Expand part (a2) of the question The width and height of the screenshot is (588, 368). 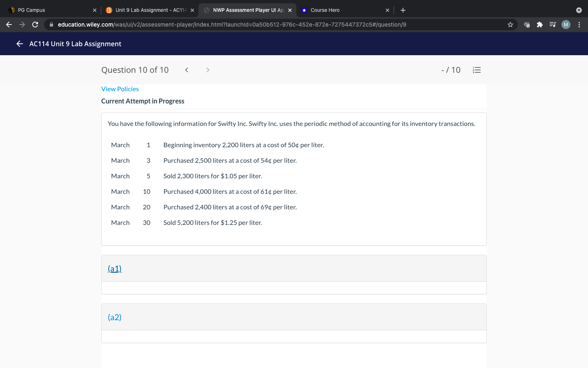tap(115, 317)
